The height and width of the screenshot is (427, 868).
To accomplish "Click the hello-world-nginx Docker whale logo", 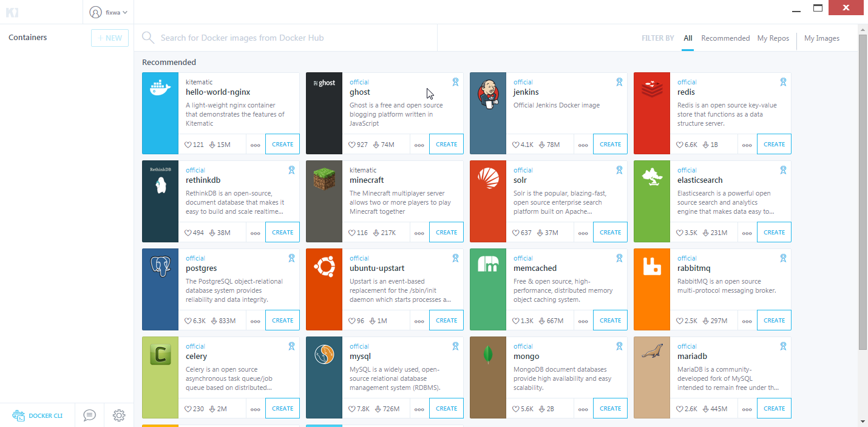I will 160,87.
